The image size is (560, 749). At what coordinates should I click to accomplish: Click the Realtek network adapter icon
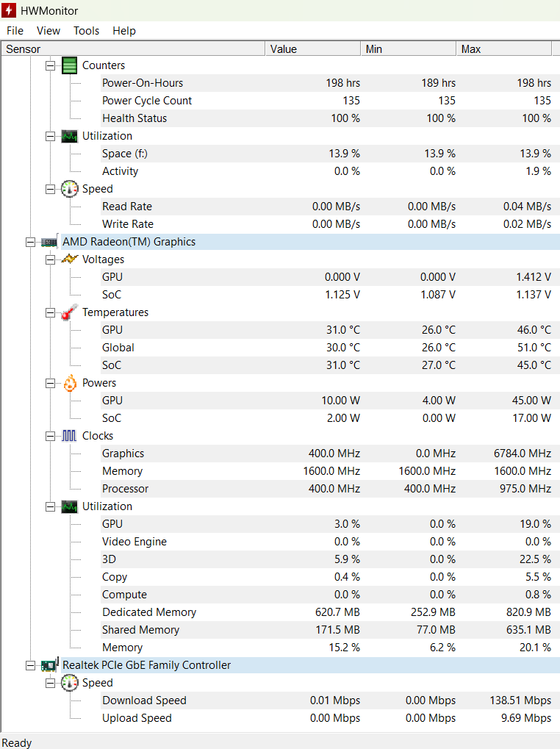50,665
